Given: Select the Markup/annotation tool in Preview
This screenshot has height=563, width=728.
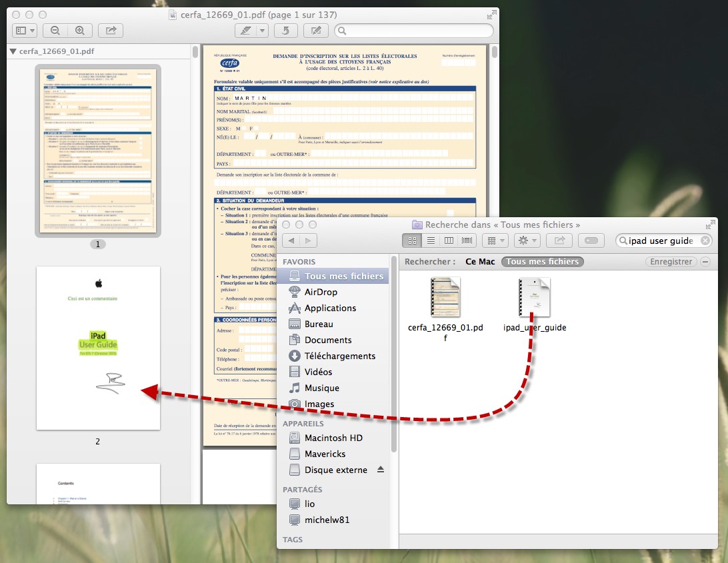Looking at the screenshot, I should (x=315, y=30).
